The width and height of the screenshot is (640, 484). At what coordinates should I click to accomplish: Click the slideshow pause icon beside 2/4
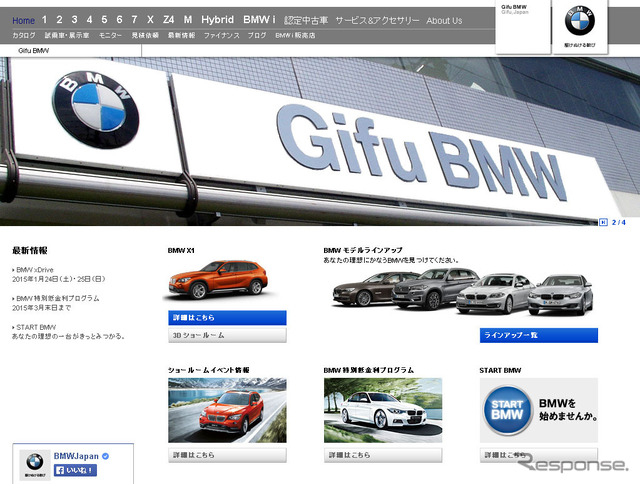[x=603, y=222]
